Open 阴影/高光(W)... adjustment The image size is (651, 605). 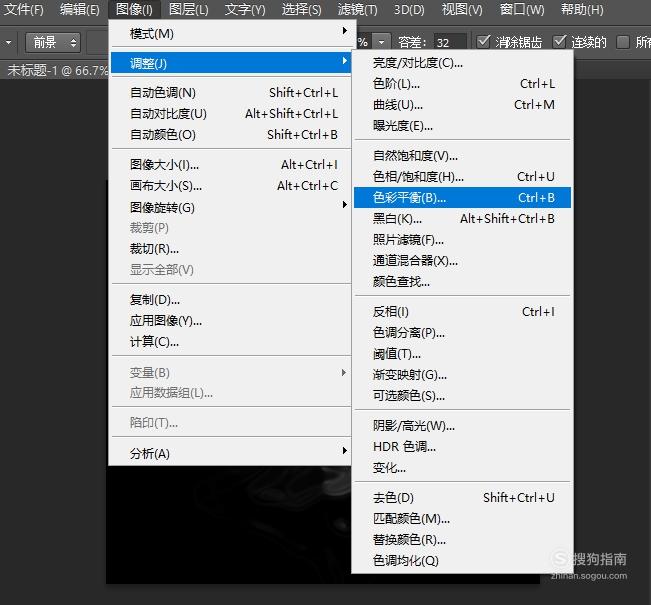coord(462,426)
